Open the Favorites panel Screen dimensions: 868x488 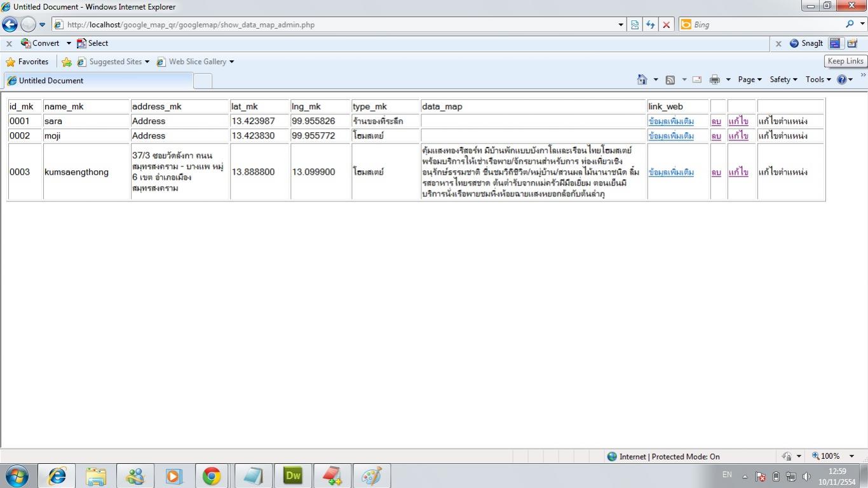pos(27,62)
